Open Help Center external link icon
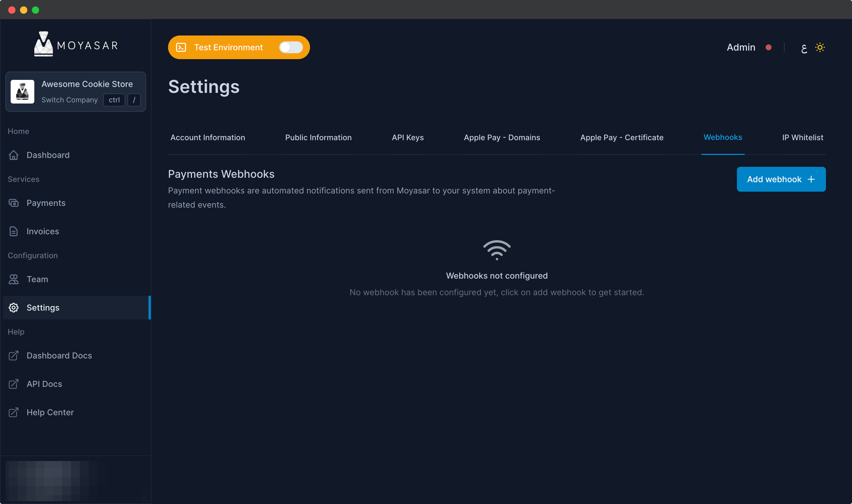Screen dimensions: 852x504 tap(14, 412)
